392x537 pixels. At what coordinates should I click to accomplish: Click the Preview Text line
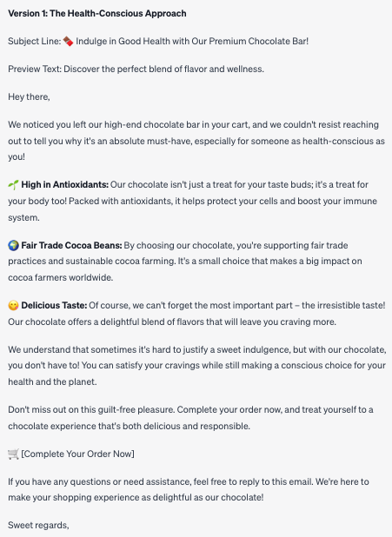[x=136, y=70]
